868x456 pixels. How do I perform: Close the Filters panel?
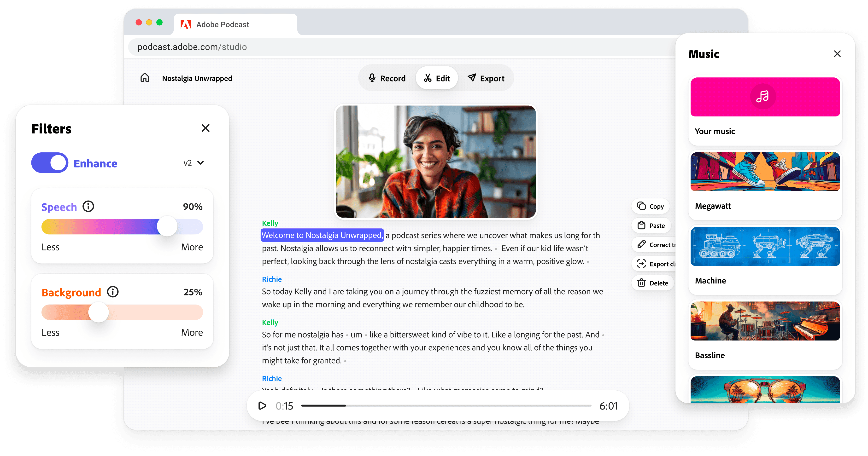tap(205, 128)
